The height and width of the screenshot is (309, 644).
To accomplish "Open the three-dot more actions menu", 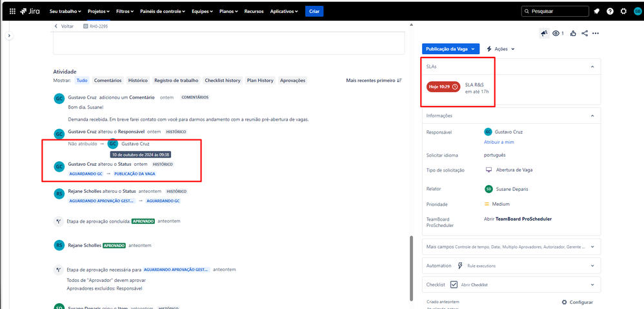I will click(x=596, y=34).
